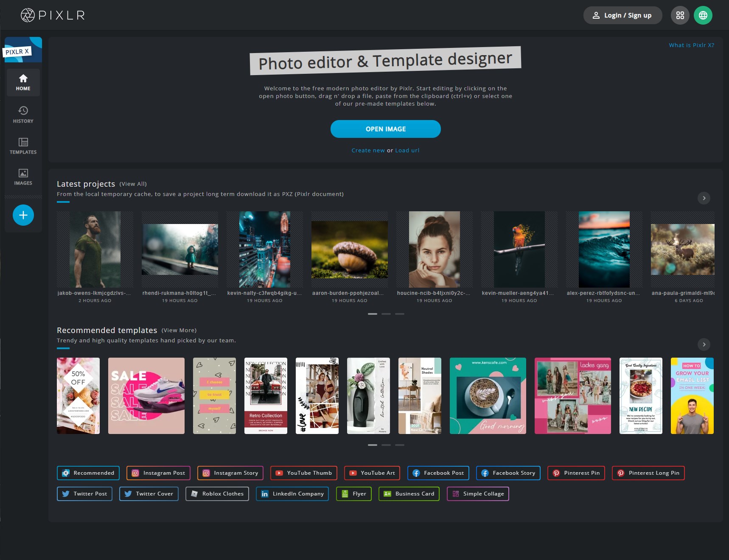The height and width of the screenshot is (560, 729).
Task: Open the acorn project thumbnail
Action: point(349,249)
